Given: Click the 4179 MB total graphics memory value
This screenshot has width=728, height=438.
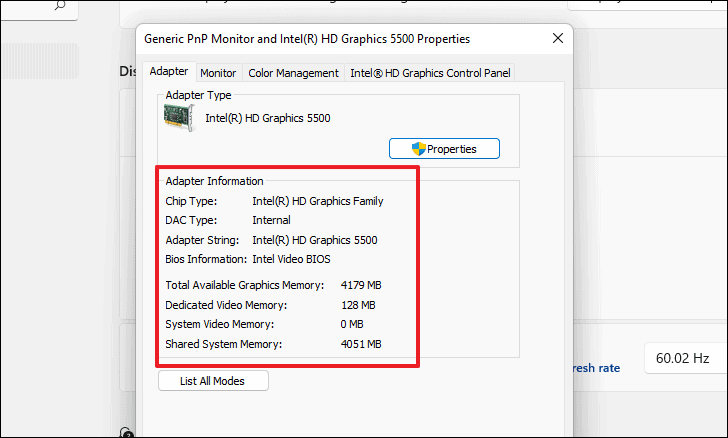Looking at the screenshot, I should (x=361, y=285).
